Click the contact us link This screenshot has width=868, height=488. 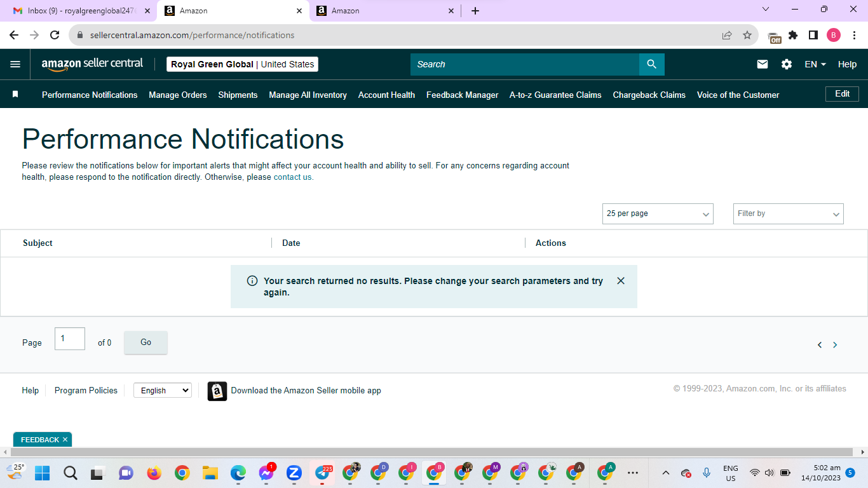(294, 177)
